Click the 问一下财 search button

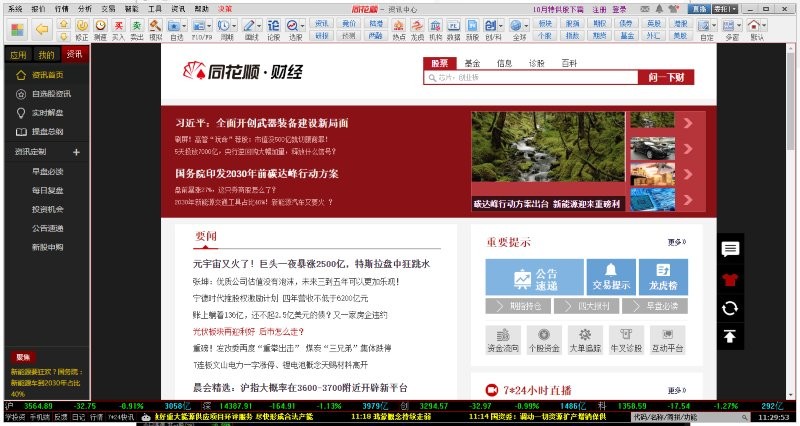pos(666,78)
